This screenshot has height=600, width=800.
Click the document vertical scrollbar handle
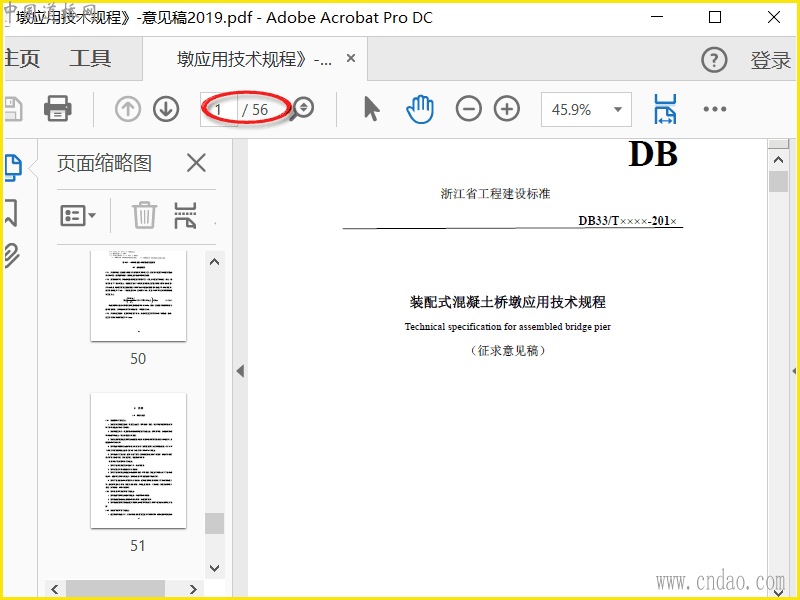[x=778, y=182]
